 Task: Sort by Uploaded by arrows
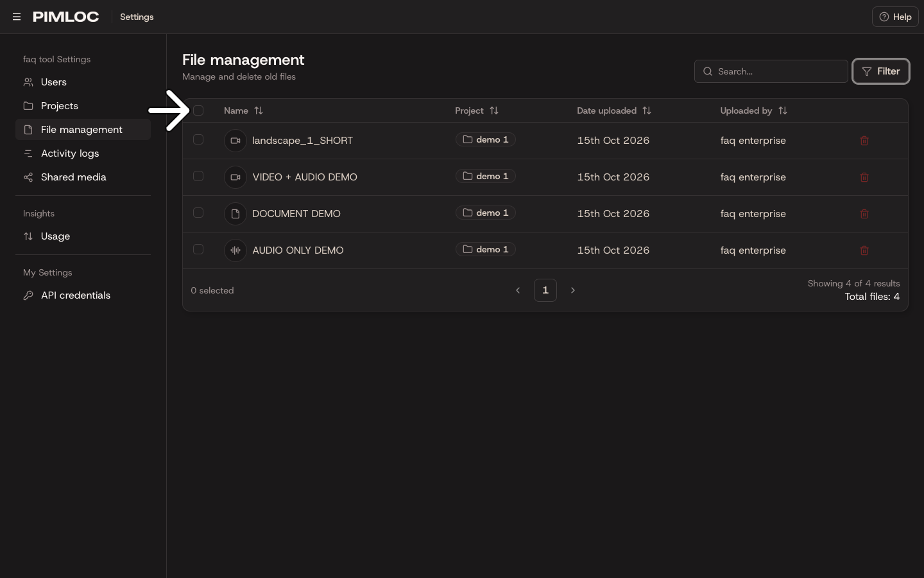pyautogui.click(x=783, y=110)
